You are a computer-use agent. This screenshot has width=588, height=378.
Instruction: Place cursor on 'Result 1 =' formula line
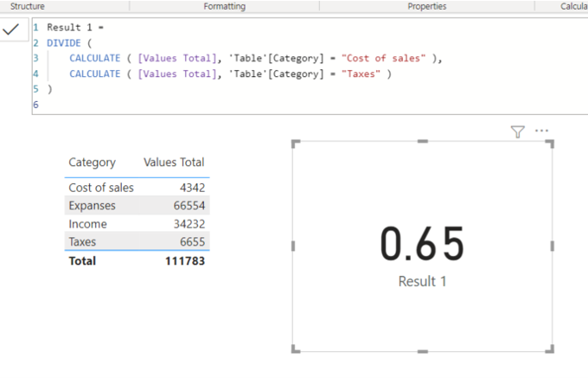tap(75, 28)
